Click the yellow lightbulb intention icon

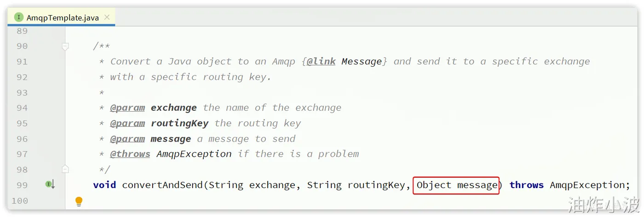(x=79, y=201)
